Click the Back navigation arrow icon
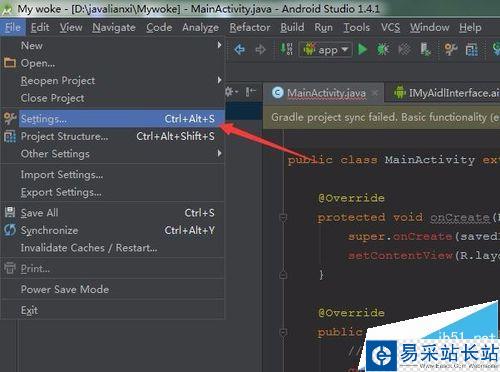Image resolution: width=500 pixels, height=372 pixels. [x=239, y=50]
